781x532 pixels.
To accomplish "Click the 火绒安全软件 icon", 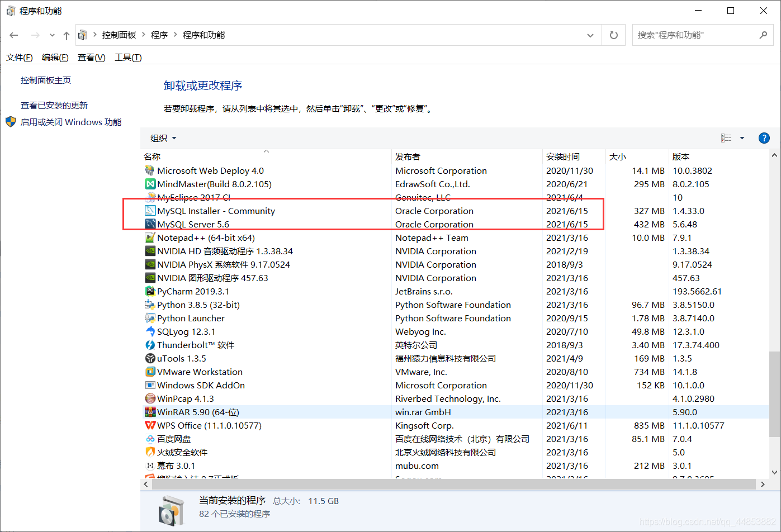I will click(x=150, y=452).
